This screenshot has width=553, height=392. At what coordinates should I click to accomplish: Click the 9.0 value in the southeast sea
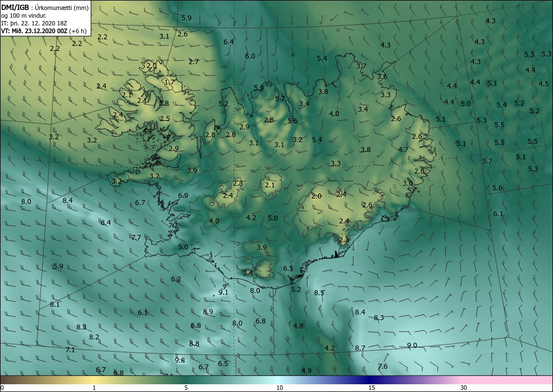coord(412,345)
